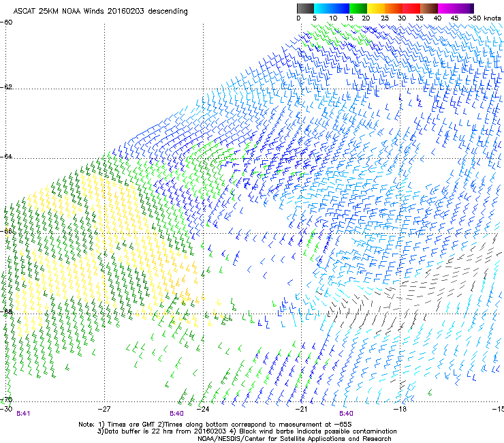This screenshot has width=504, height=443.
Task: Click the '-27' longitude axis label
Action: pyautogui.click(x=104, y=409)
